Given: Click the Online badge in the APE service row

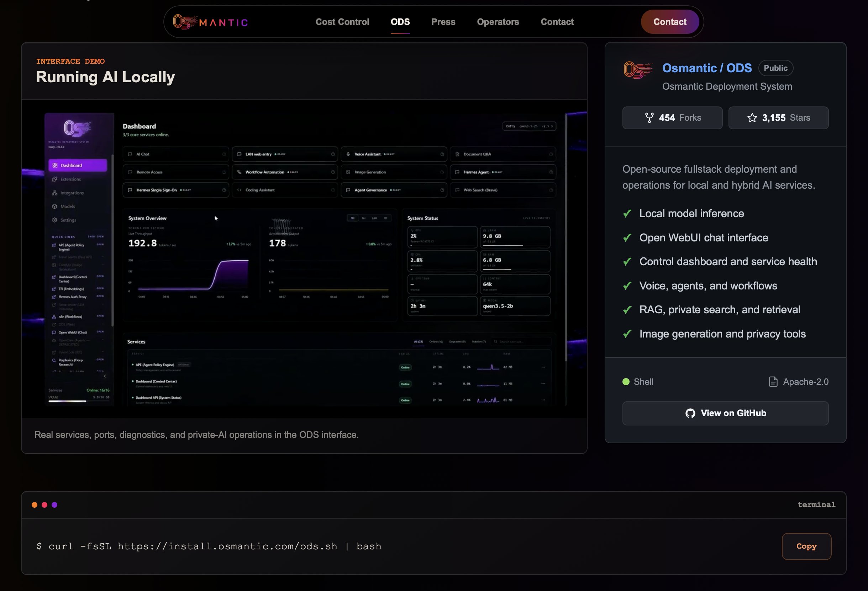Looking at the screenshot, I should [405, 367].
